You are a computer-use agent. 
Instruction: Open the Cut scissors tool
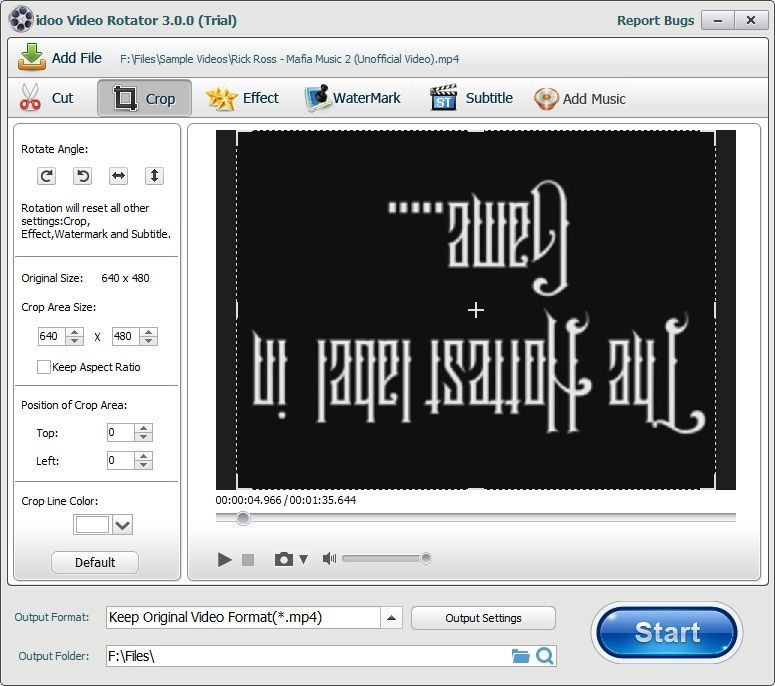tap(30, 97)
